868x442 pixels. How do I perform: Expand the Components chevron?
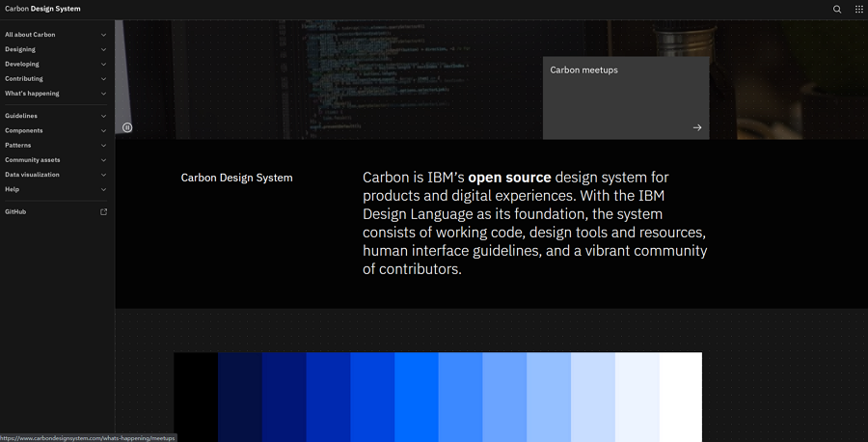[103, 130]
